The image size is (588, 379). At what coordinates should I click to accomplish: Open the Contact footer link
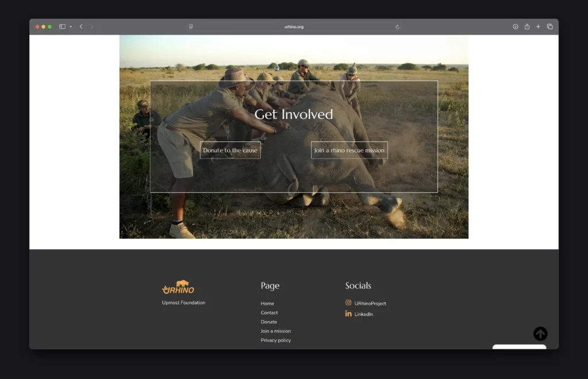click(x=269, y=313)
